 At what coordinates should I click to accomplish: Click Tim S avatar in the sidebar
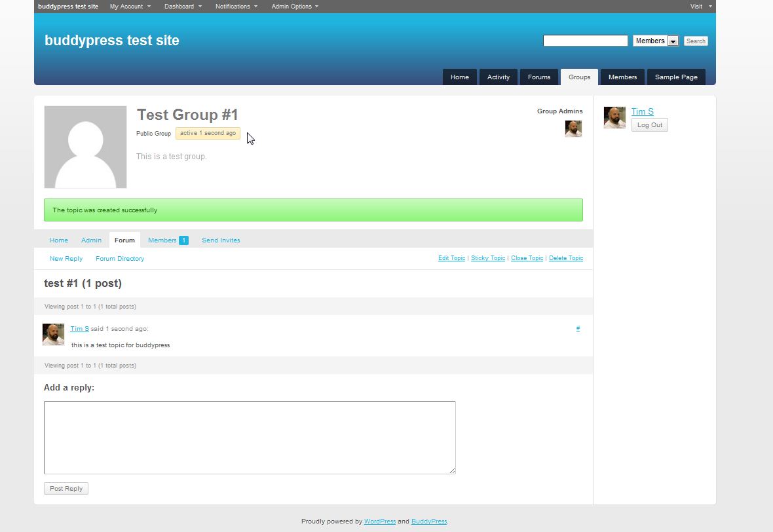(614, 118)
